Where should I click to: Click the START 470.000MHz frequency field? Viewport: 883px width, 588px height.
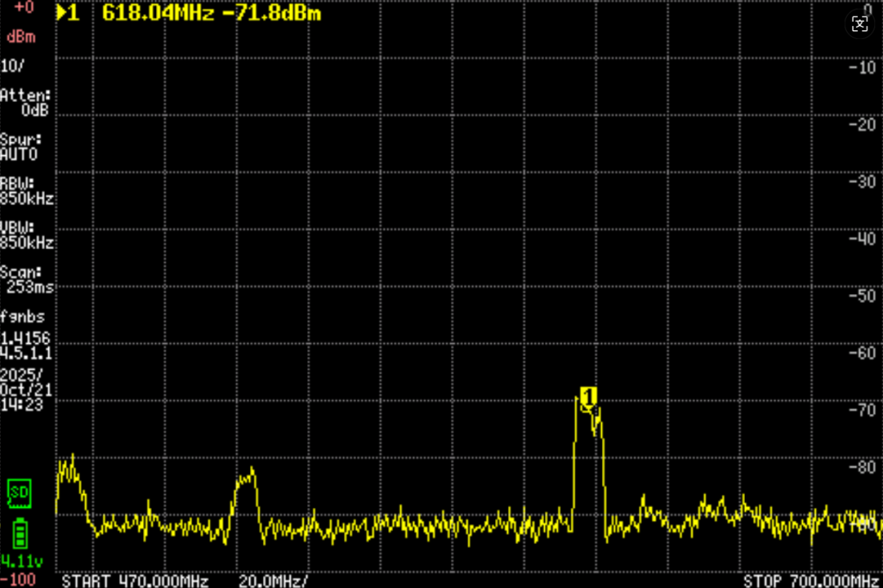(135, 580)
